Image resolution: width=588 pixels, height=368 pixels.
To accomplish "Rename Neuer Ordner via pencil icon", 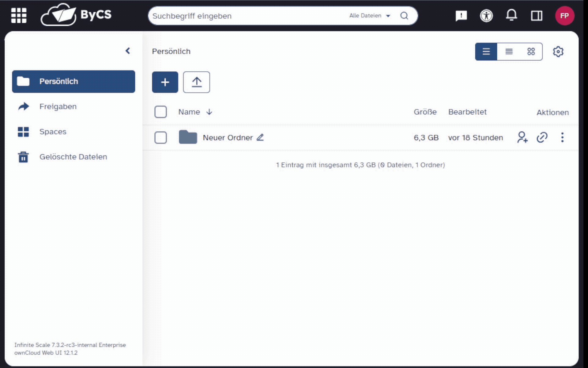I will [260, 137].
